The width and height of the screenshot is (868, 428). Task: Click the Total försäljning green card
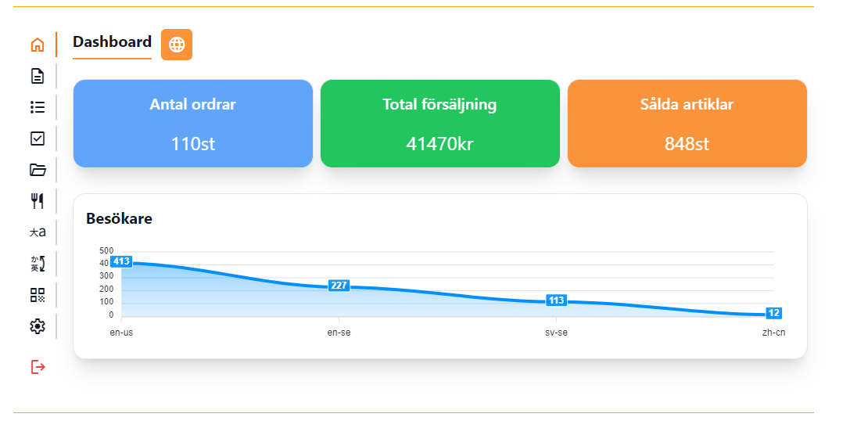(x=439, y=124)
